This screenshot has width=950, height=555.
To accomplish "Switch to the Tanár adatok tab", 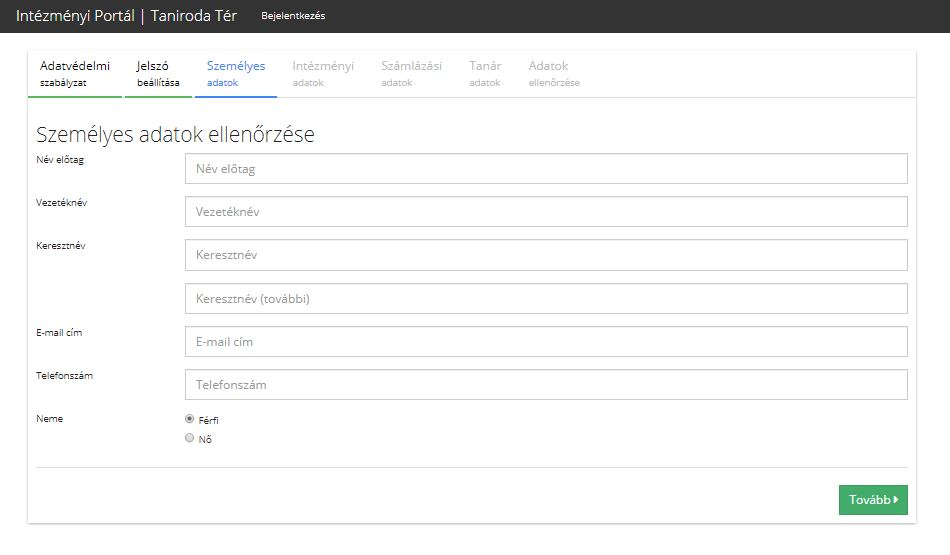I will click(485, 74).
